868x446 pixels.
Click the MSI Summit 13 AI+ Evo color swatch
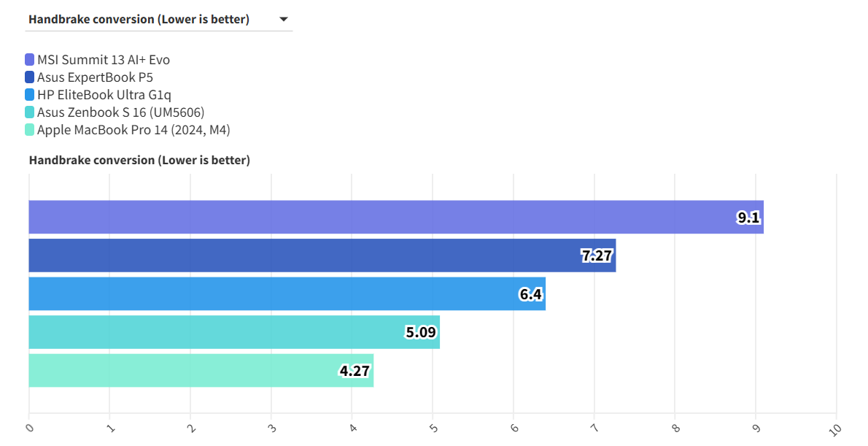30,60
